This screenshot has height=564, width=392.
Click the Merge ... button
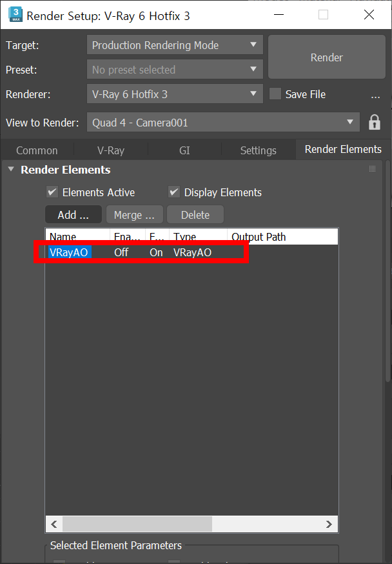pos(134,215)
